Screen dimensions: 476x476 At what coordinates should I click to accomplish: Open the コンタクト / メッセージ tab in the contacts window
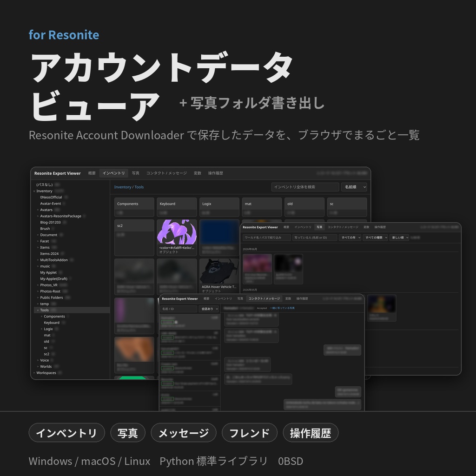[264, 299]
